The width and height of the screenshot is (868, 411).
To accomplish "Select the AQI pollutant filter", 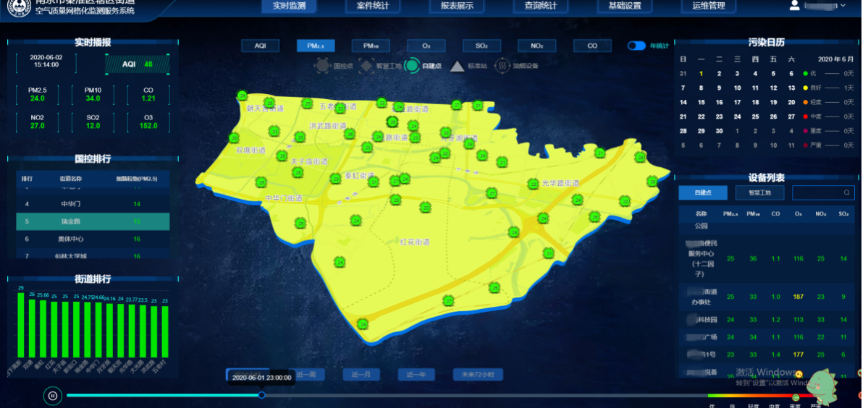I will point(261,46).
